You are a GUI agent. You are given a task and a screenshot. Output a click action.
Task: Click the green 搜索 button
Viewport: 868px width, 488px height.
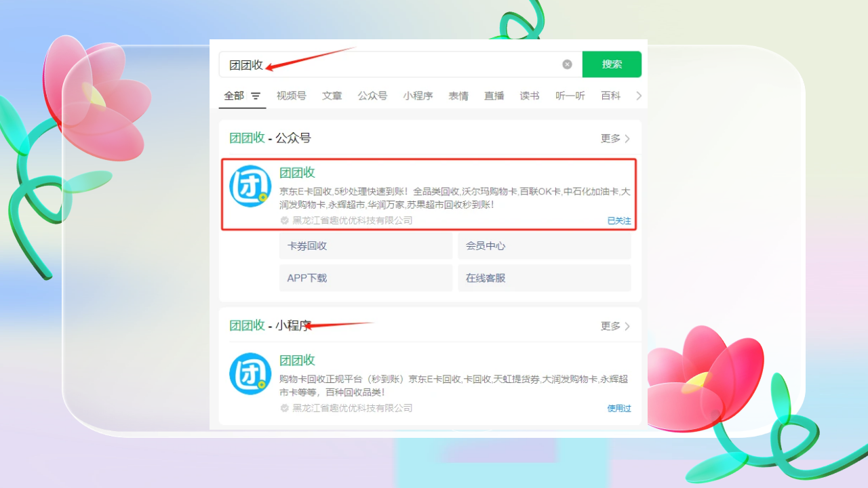(x=612, y=64)
